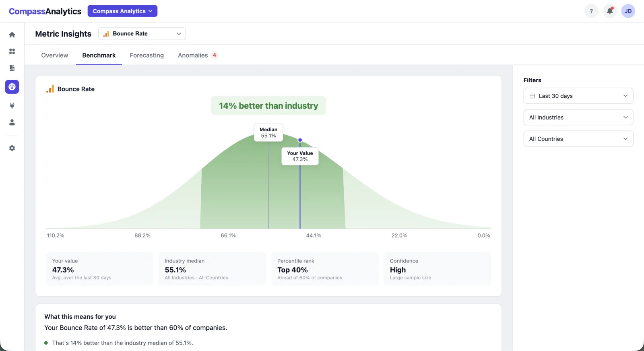Click Ahead of 60% of companies text
The height and width of the screenshot is (351, 644).
[310, 278]
